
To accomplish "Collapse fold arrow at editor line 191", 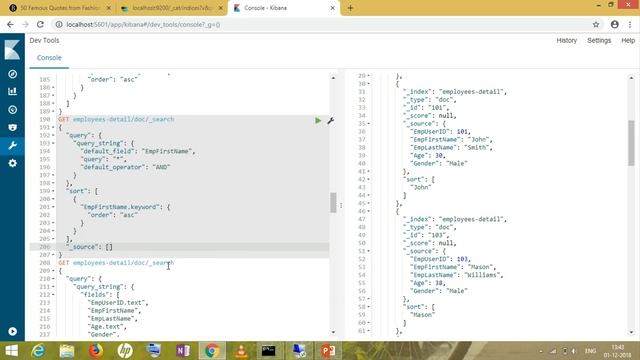I will coord(53,127).
